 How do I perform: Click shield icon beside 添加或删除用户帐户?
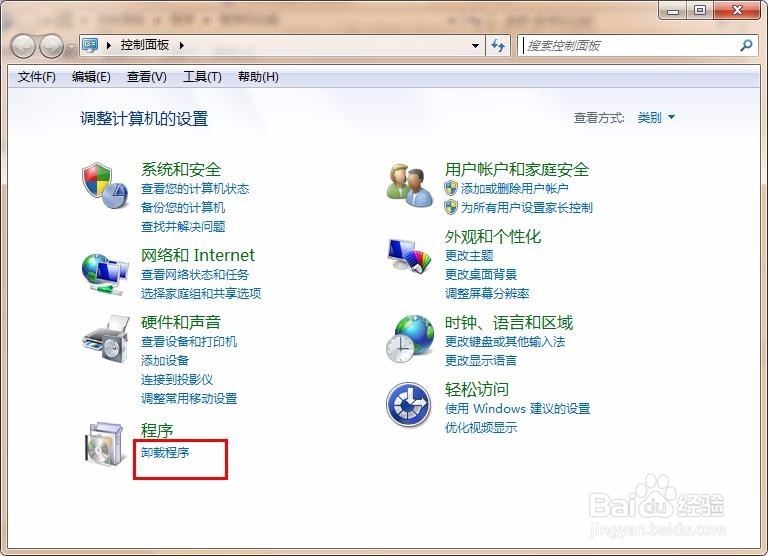[451, 188]
